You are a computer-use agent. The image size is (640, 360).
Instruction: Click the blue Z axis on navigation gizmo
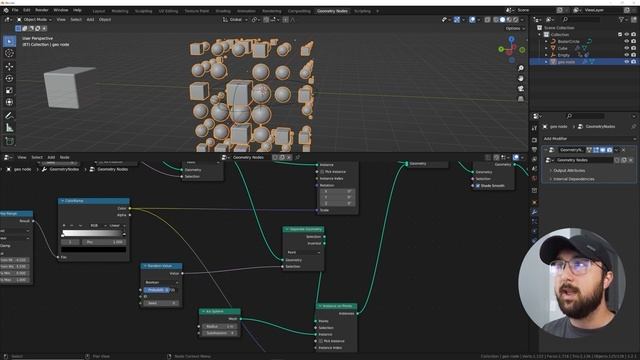coord(511,39)
